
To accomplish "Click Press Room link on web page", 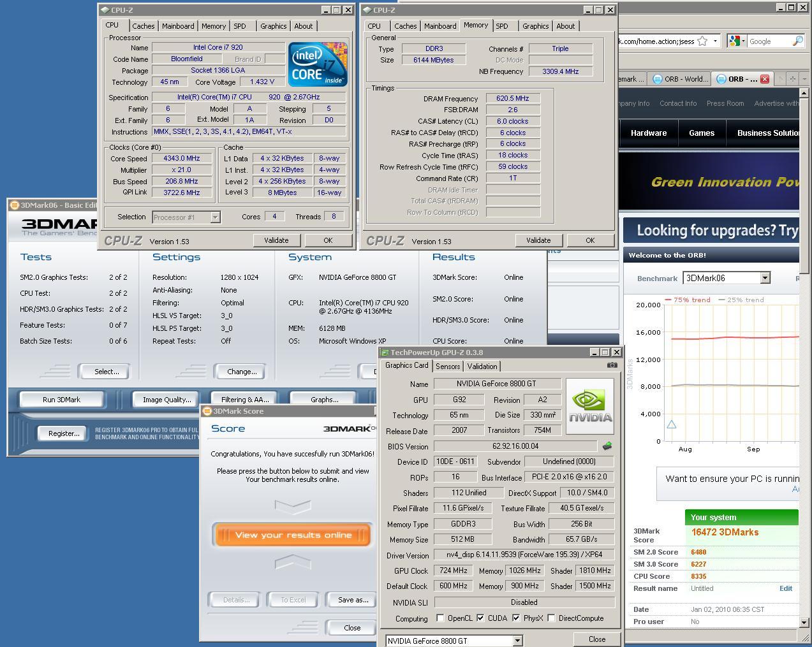I will 725,103.
